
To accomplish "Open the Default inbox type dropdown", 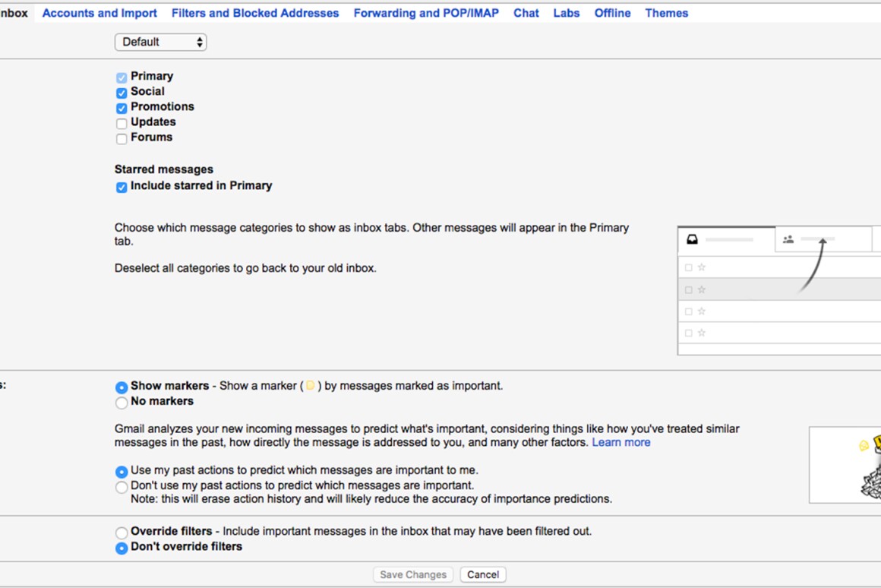I will (x=160, y=43).
